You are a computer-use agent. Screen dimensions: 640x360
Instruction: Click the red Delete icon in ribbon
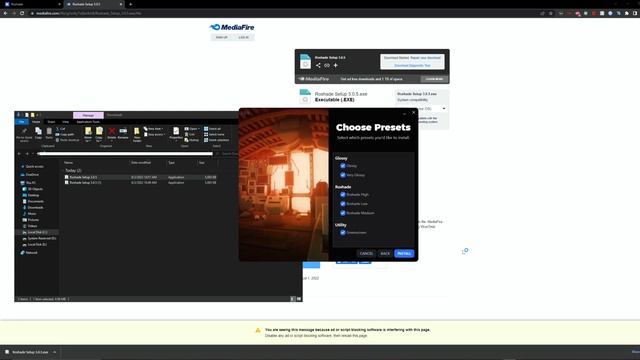click(111, 133)
